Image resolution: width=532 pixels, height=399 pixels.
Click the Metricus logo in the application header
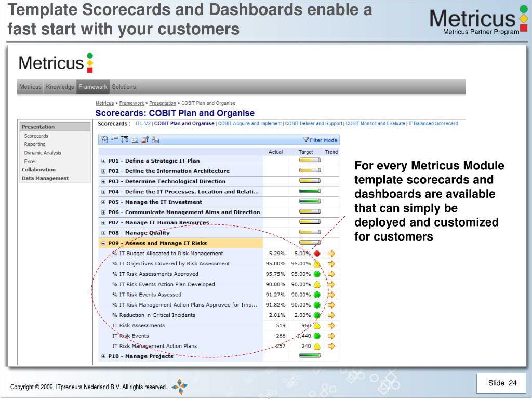[x=56, y=63]
